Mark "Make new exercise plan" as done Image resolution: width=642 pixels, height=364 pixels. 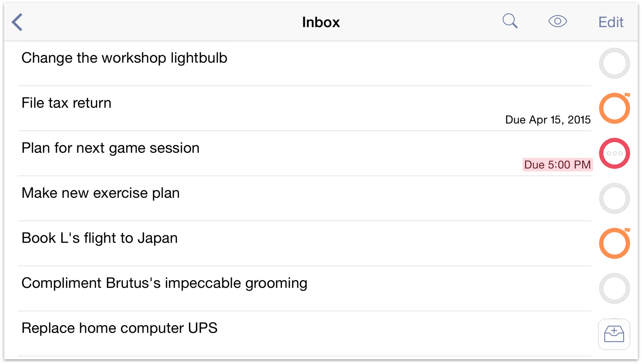pyautogui.click(x=614, y=198)
